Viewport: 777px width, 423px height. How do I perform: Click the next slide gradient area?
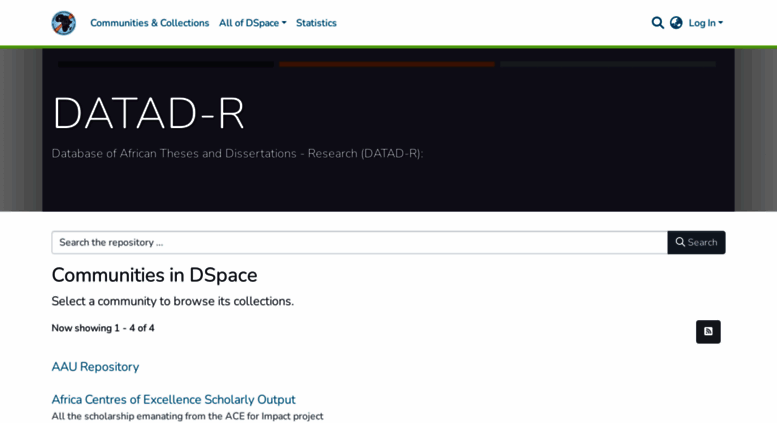[x=756, y=130]
